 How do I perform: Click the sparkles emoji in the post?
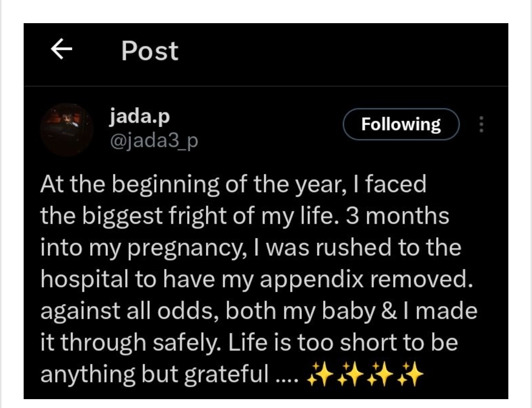point(365,374)
